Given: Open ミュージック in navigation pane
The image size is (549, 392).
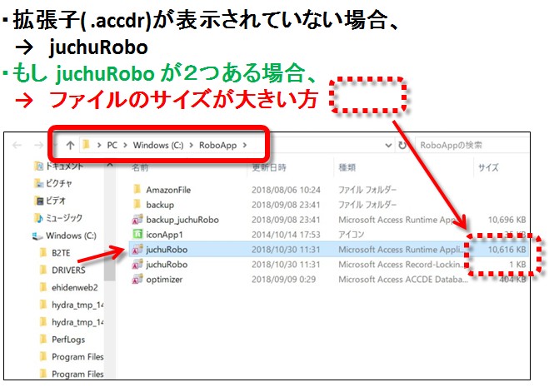Looking at the screenshot, I should click(x=64, y=218).
